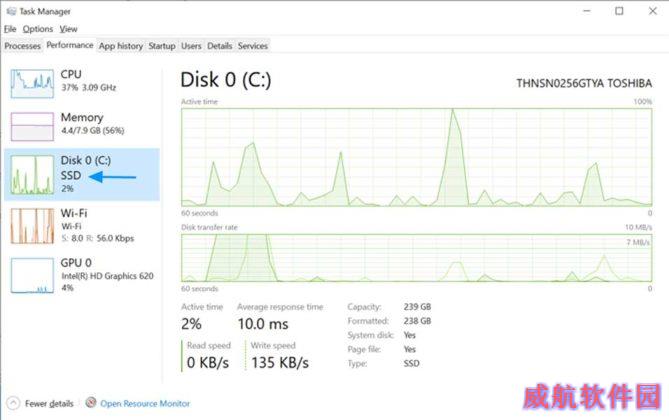The width and height of the screenshot is (669, 420).
Task: Select the Memory usage graph thumbnail
Action: 32,126
